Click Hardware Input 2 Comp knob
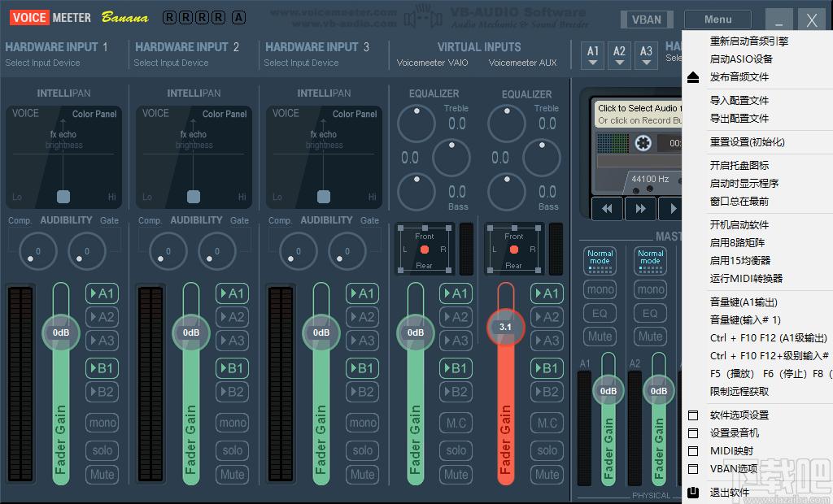Screen dimensions: 833x504 pyautogui.click(x=168, y=251)
